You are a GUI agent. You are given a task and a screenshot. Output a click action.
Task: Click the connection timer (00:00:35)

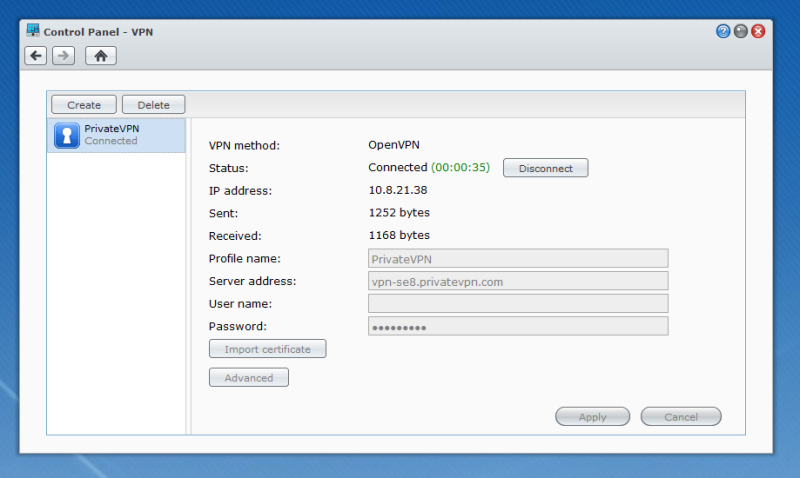tap(460, 167)
